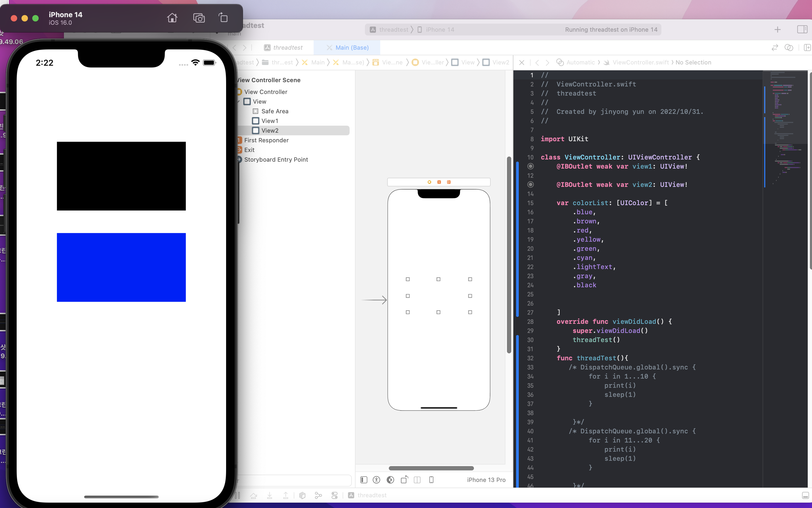Change canvas orientation with rotate square icon
This screenshot has width=812, height=508.
tap(404, 480)
